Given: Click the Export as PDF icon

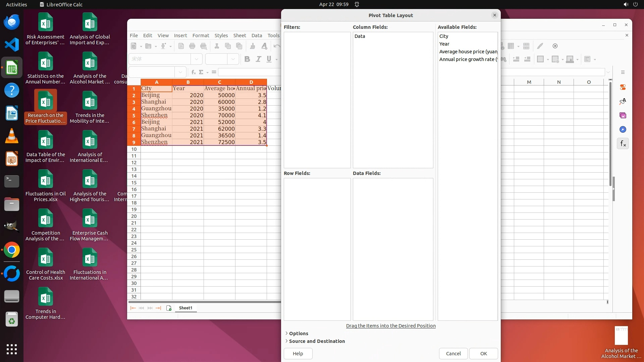Looking at the screenshot, I should tap(181, 46).
